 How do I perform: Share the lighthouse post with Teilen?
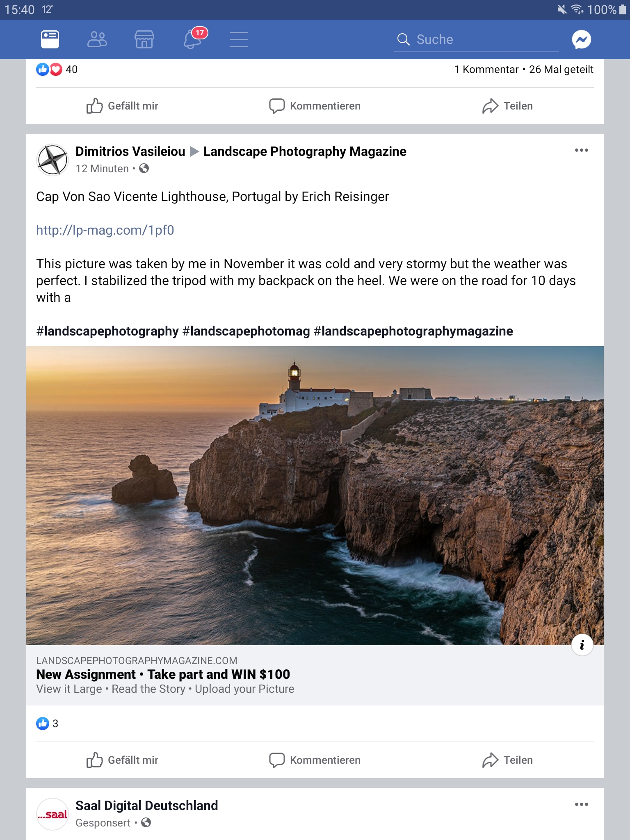[x=507, y=760]
